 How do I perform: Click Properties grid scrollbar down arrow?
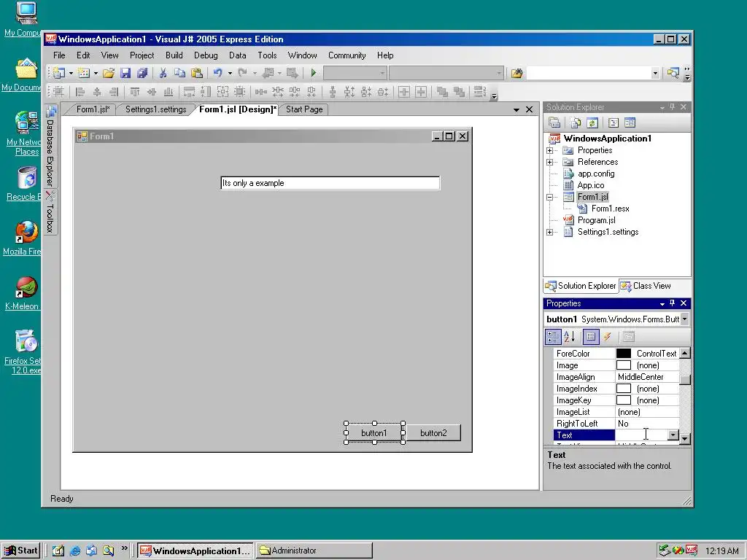(x=684, y=438)
